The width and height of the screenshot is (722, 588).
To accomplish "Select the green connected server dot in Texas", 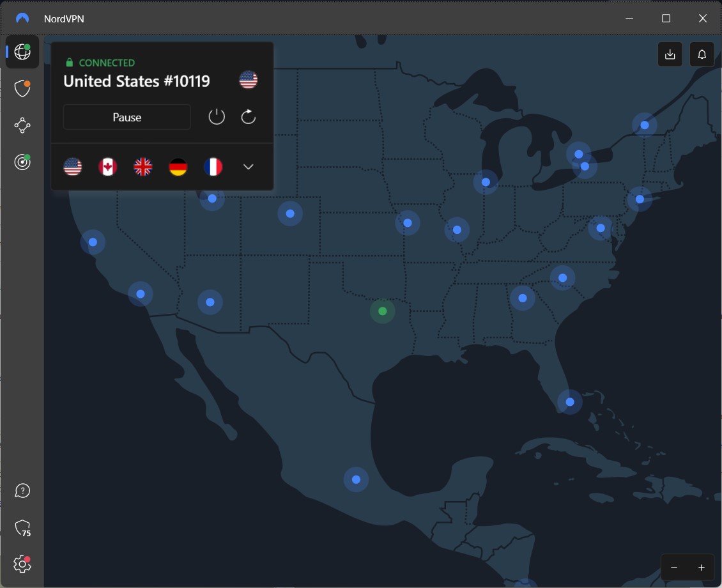I will [x=382, y=311].
